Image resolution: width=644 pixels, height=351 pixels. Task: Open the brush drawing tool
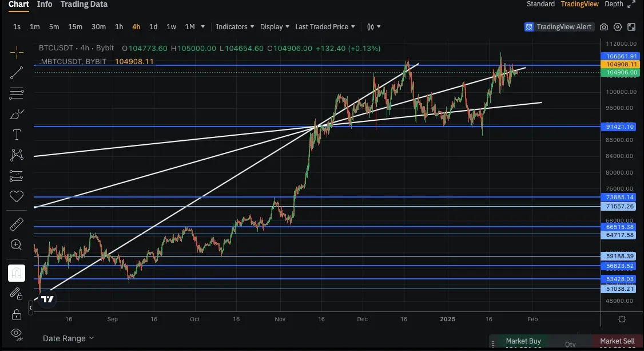pos(17,114)
